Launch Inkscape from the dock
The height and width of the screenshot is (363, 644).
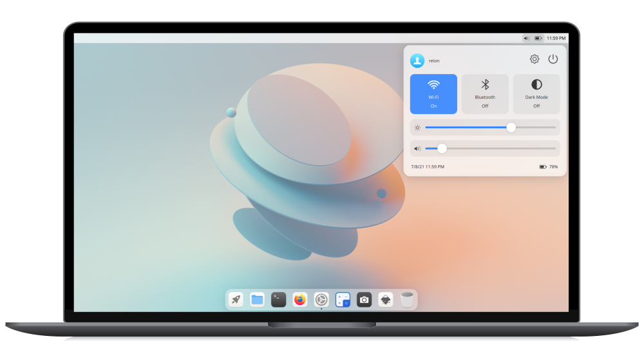point(385,300)
